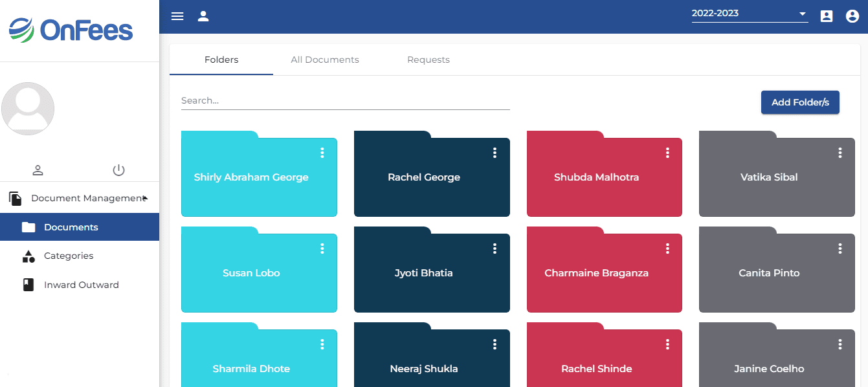Open three-dot menu on Susan Lobo folder
The width and height of the screenshot is (868, 387).
pos(322,249)
